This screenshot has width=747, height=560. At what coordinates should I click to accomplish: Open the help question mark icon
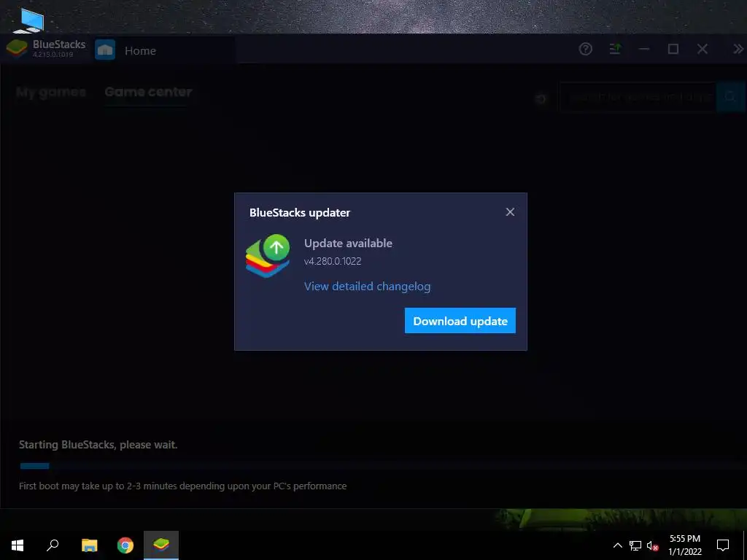point(586,49)
